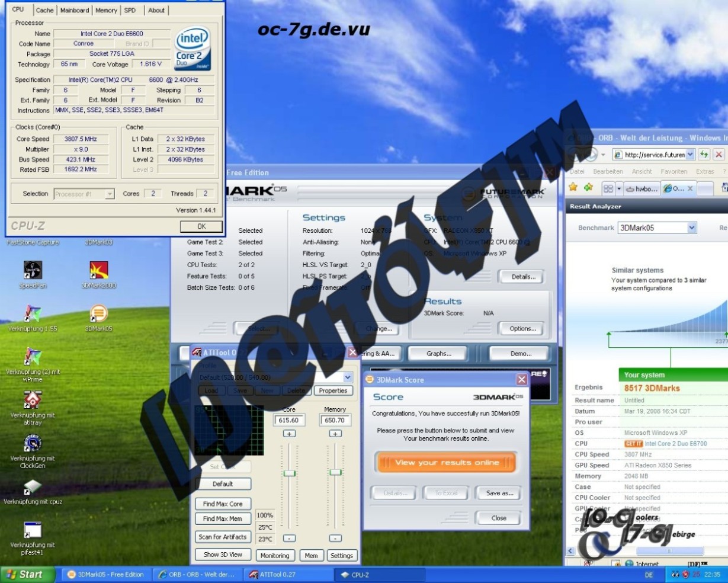This screenshot has height=583, width=728.
Task: Increase memory clock with plus button
Action: click(335, 434)
